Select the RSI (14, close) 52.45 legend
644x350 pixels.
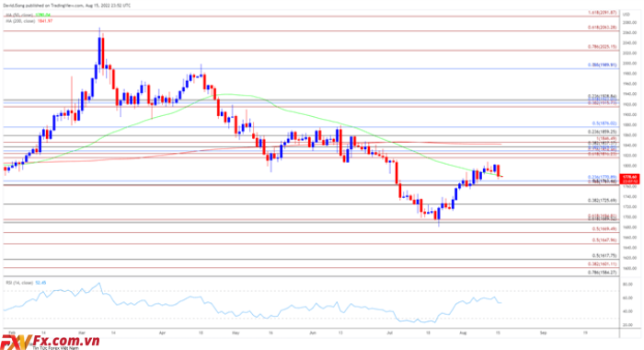[x=26, y=283]
